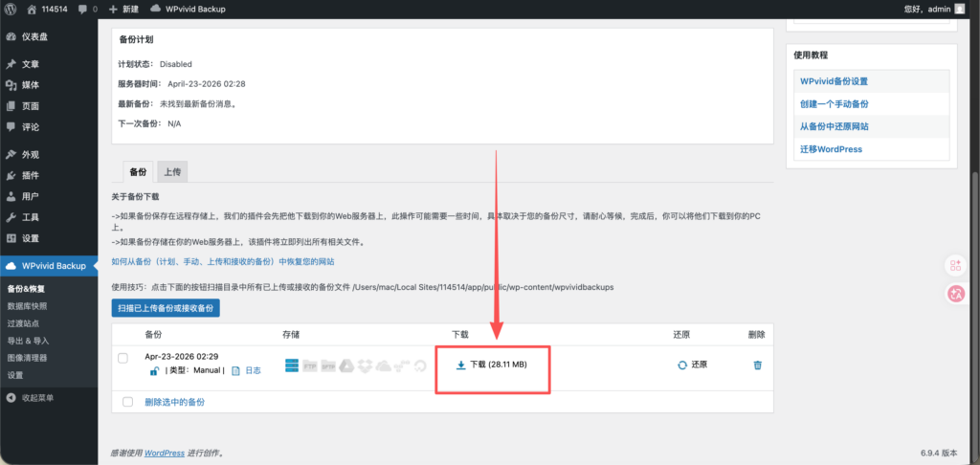Open 从备份中还原网站 tutorial link
The width and height of the screenshot is (980, 465).
tap(834, 126)
